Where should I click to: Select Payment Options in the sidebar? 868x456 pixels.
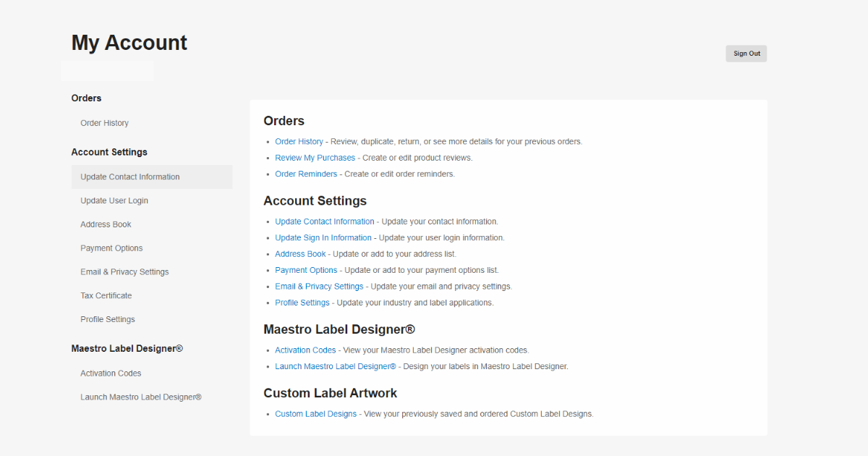[x=111, y=248]
